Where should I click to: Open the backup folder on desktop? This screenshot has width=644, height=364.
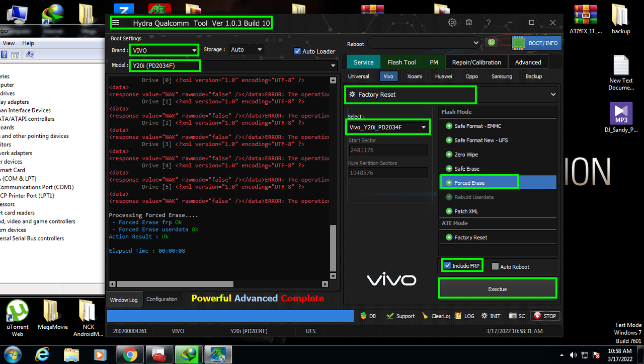click(621, 19)
